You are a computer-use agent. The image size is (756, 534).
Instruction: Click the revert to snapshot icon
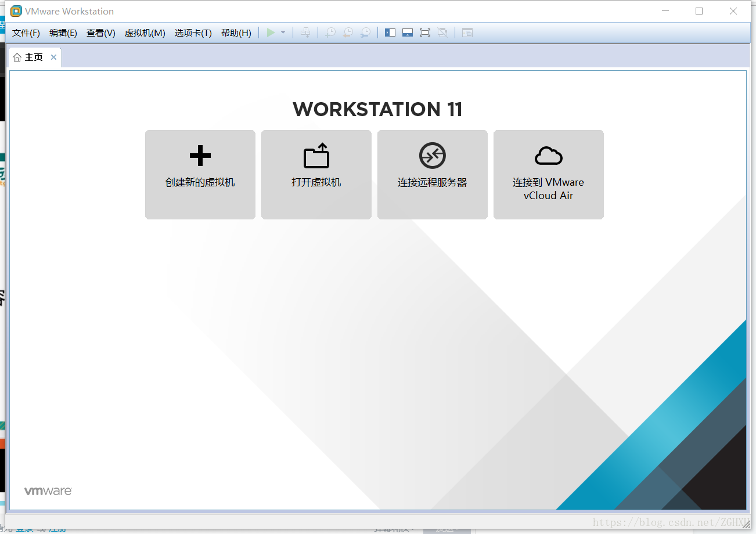pos(347,33)
